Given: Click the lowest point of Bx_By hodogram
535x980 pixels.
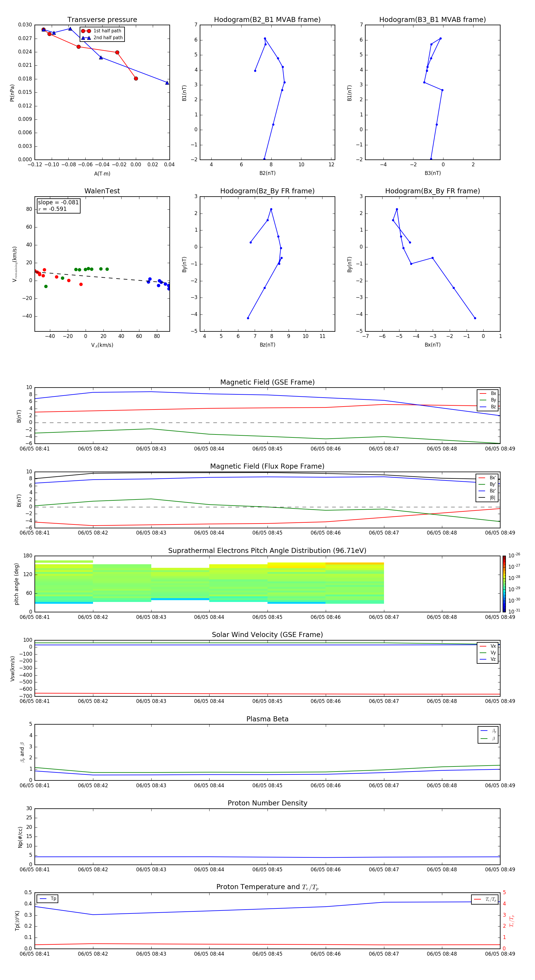Looking at the screenshot, I should [475, 318].
